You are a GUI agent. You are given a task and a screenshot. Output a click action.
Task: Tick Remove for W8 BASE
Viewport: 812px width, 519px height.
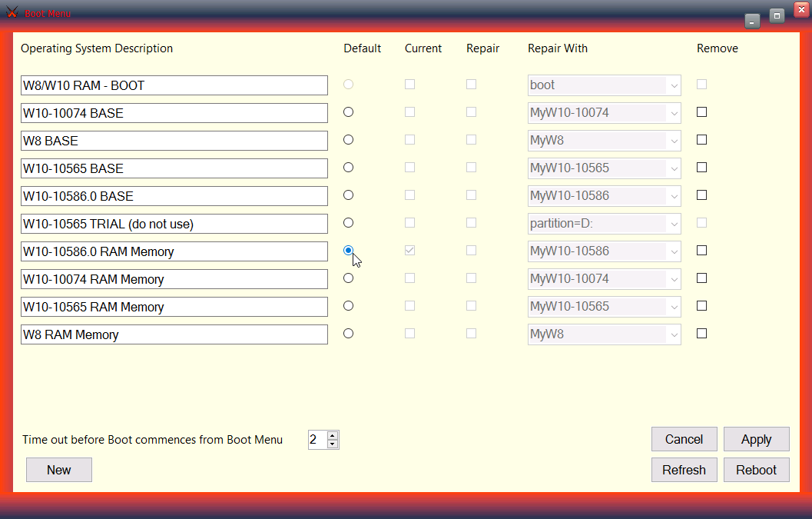tap(701, 140)
